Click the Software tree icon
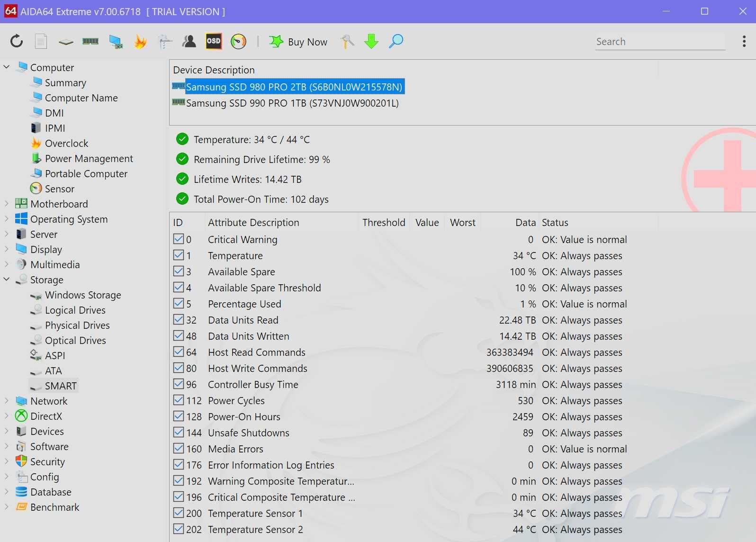 [x=21, y=446]
